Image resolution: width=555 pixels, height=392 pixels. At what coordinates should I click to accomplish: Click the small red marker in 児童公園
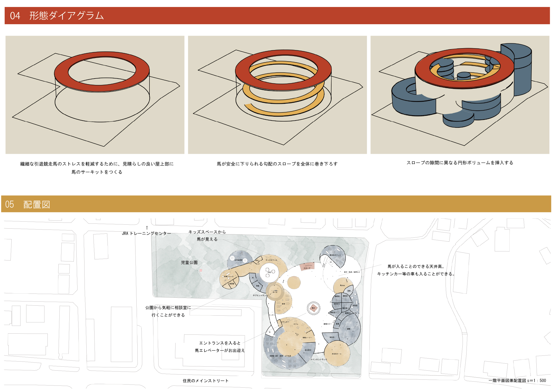click(201, 270)
